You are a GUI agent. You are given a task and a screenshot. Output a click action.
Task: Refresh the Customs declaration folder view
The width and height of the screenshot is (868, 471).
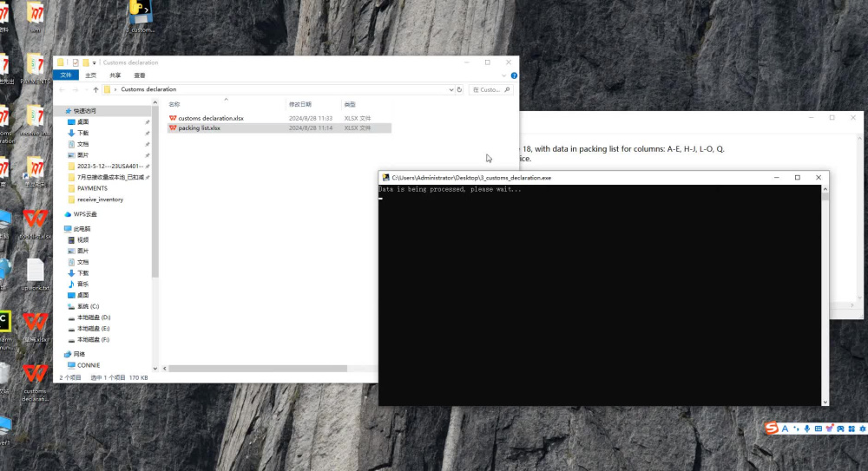click(459, 89)
